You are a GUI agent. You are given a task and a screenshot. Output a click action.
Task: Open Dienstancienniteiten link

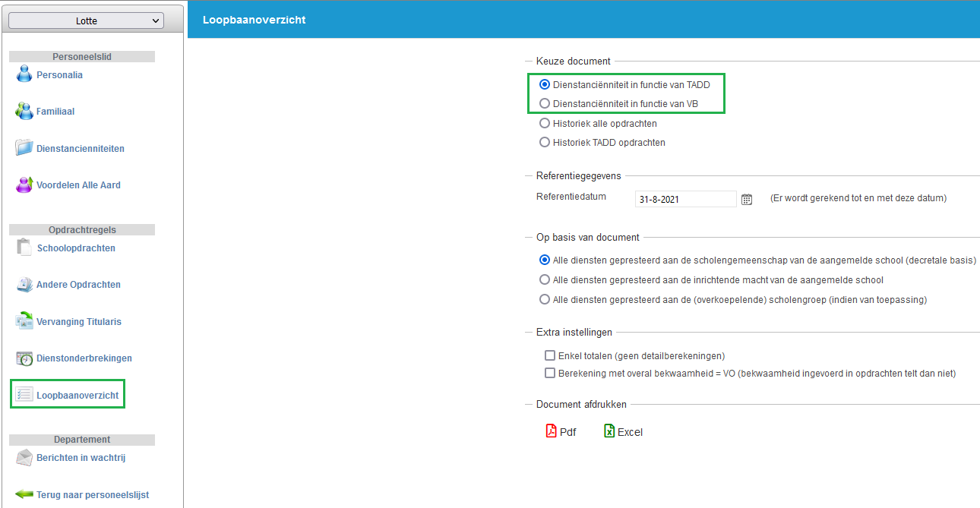81,149
